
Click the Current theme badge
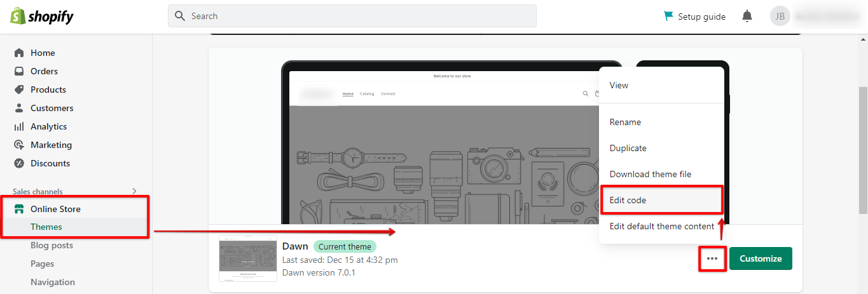345,246
